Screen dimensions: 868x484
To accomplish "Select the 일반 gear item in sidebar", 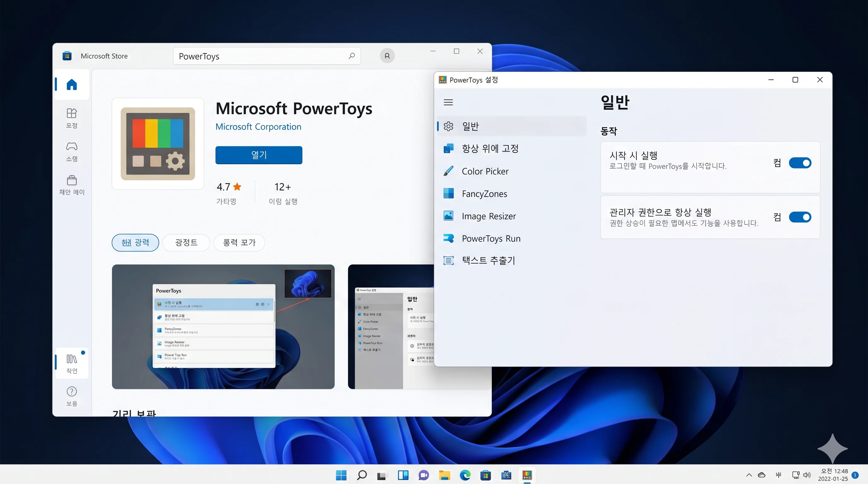I will coord(512,126).
